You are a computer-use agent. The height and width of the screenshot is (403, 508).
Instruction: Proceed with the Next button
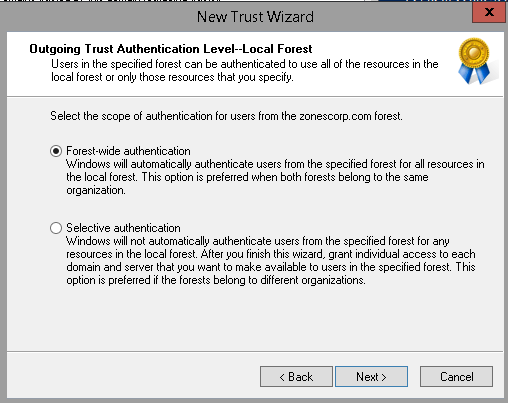[371, 377]
